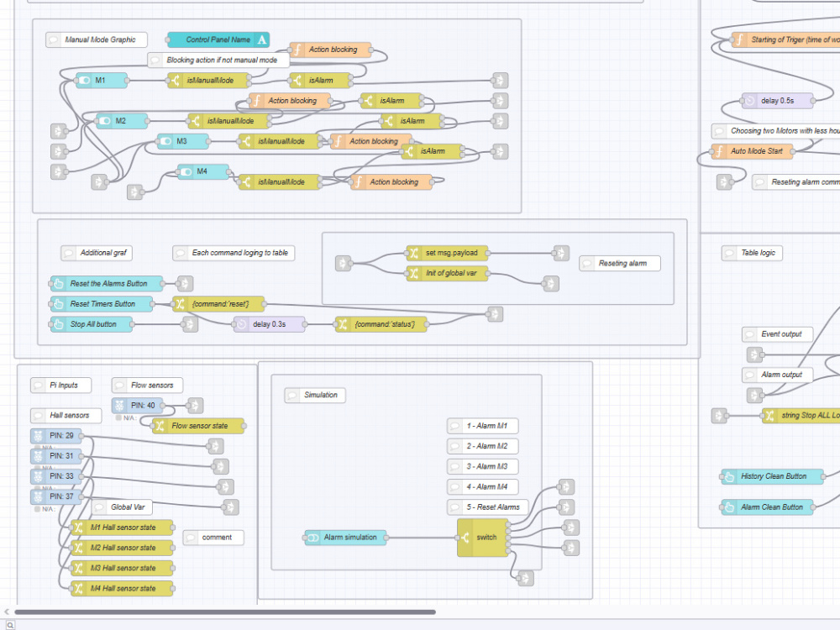Image resolution: width=840 pixels, height=630 pixels.
Task: Select the yellow switch node in Simulation
Action: coord(483,538)
